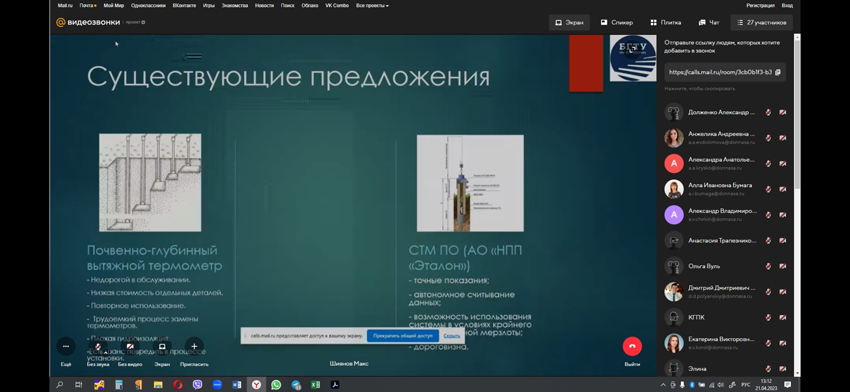Viewport: 850px width, 392px height.
Task: Click Дмитрий Дмитриевич's camera-off icon
Action: coord(783,292)
